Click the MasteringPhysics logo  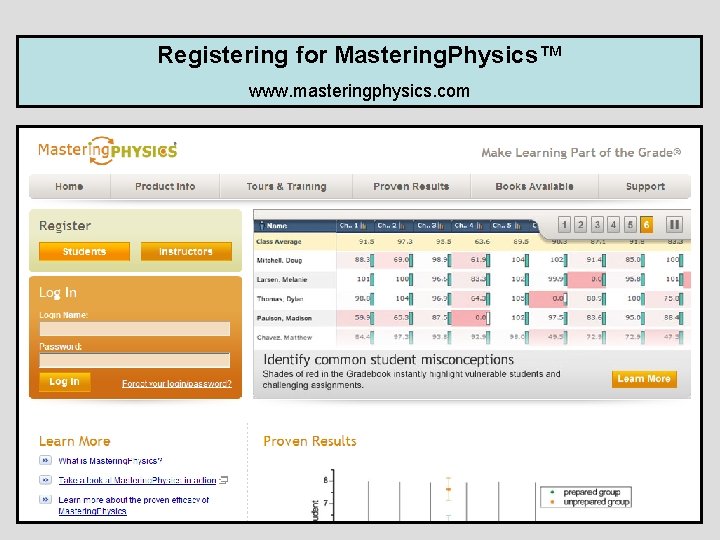coord(107,151)
